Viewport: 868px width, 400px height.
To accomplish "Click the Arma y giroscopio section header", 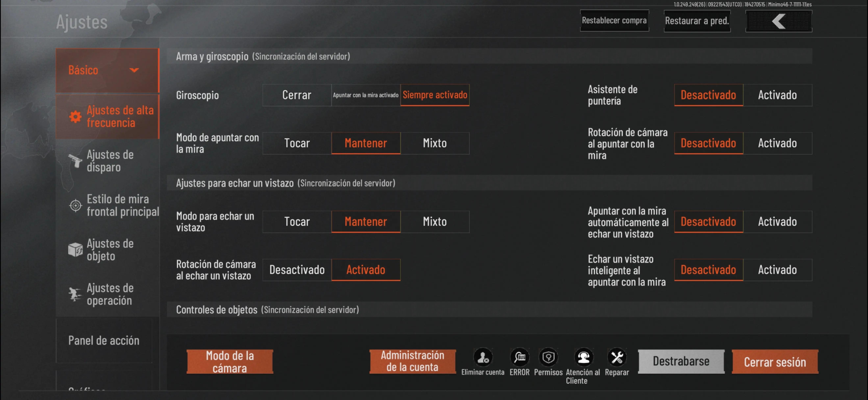I will pyautogui.click(x=489, y=56).
